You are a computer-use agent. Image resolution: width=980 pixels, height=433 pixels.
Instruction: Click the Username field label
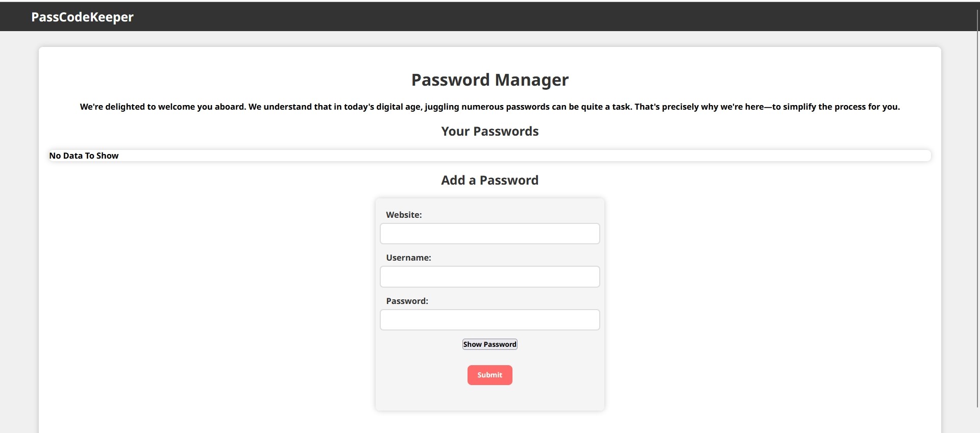(x=408, y=258)
